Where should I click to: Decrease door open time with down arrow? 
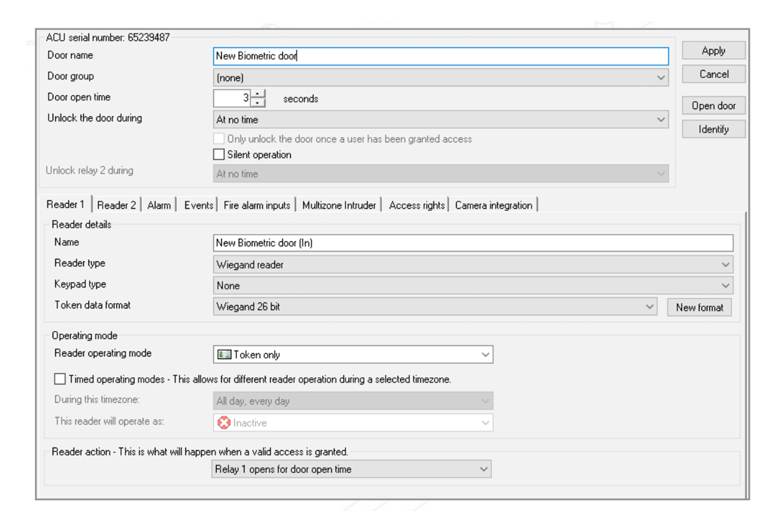[258, 102]
